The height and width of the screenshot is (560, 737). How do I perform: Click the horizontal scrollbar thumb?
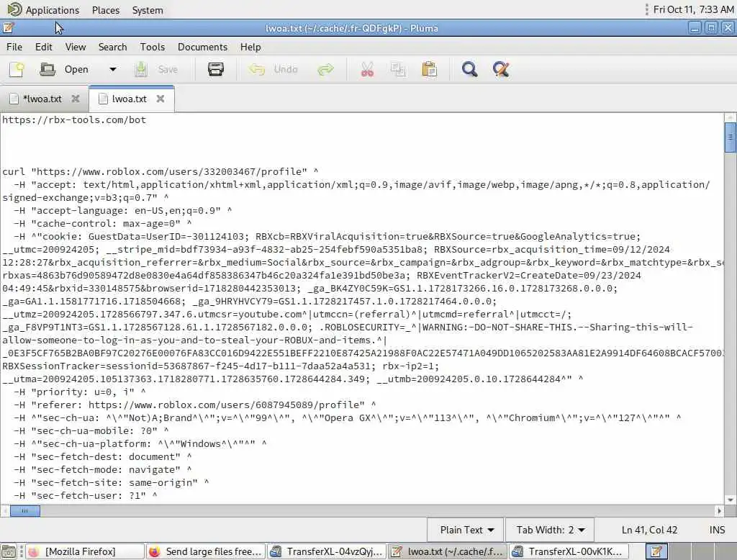pos(25,510)
